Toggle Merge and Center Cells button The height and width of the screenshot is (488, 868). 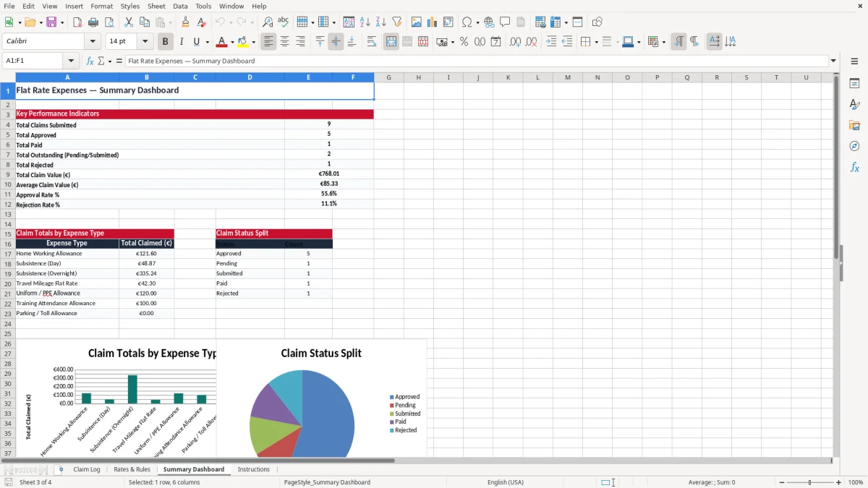[x=391, y=42]
